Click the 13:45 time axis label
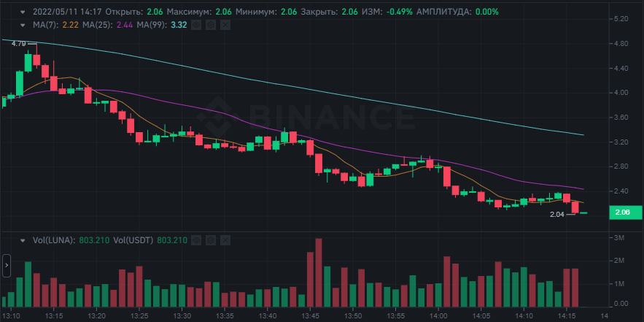 click(310, 315)
